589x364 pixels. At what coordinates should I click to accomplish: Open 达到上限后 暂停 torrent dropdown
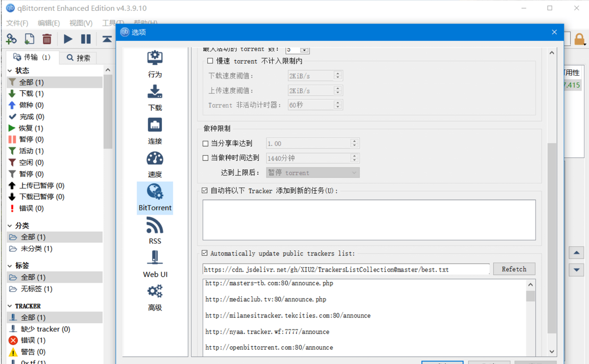pos(313,173)
